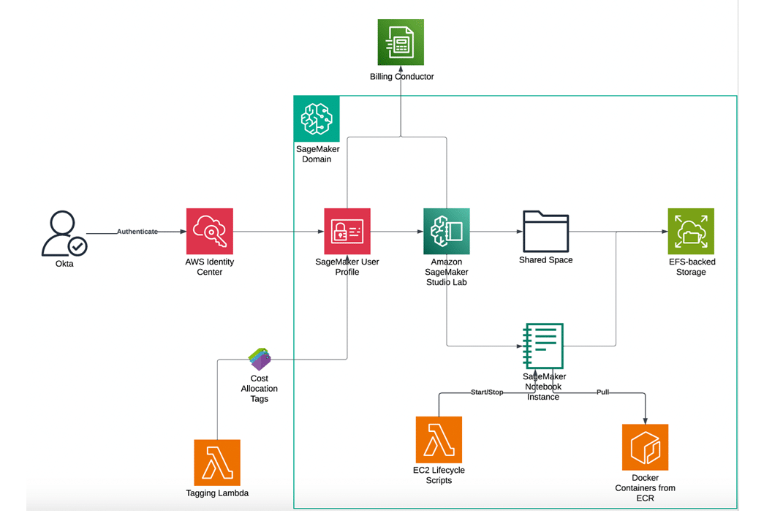Click the Docker Containers from ECR icon
This screenshot has height=532, width=783.
[646, 447]
